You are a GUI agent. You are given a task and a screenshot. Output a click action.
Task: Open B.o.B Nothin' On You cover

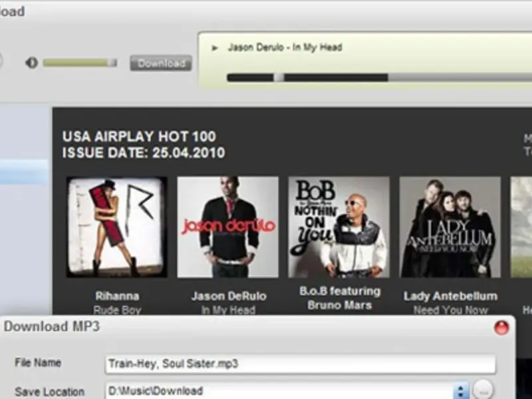[x=339, y=227]
